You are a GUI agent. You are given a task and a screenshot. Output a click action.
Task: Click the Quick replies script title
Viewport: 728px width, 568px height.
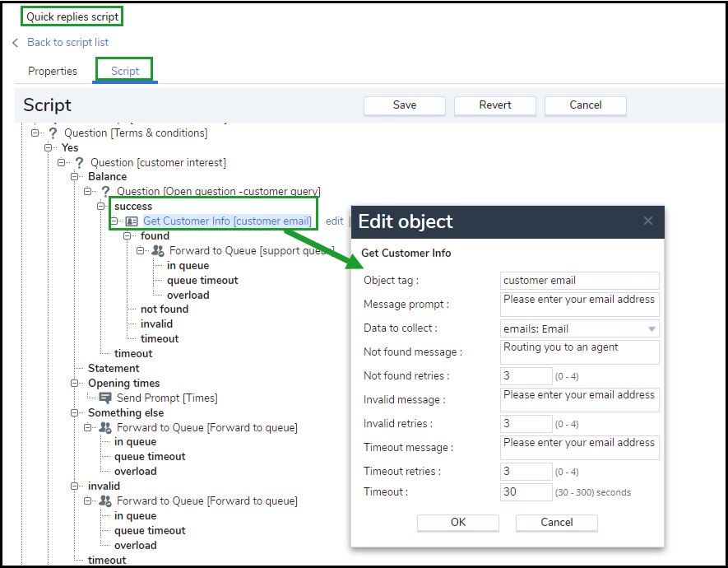[72, 16]
